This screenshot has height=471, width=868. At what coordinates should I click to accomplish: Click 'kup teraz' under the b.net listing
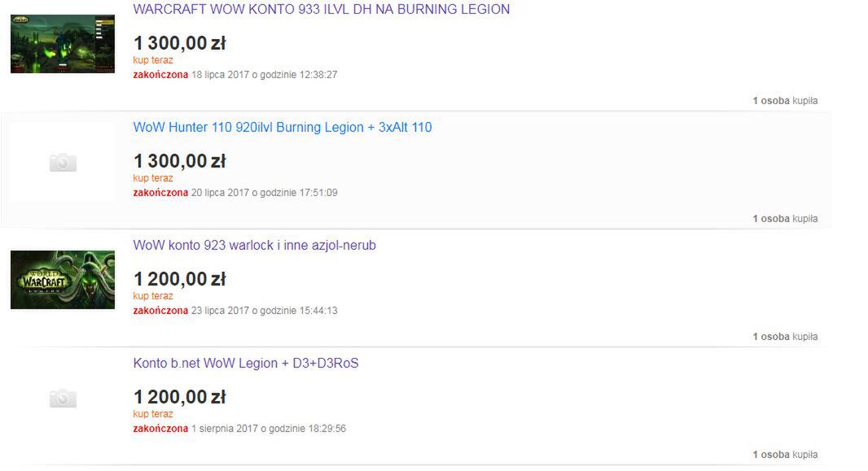coord(153,414)
